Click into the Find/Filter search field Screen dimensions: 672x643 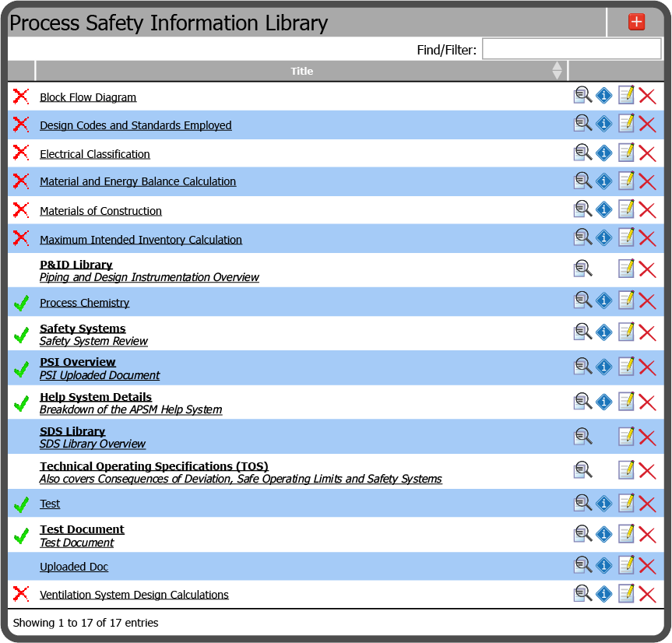[x=572, y=49]
